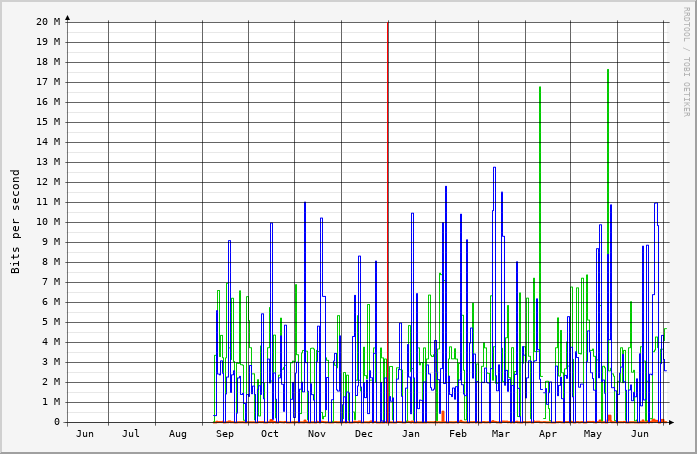Click the 19 M y-axis label

(48, 41)
